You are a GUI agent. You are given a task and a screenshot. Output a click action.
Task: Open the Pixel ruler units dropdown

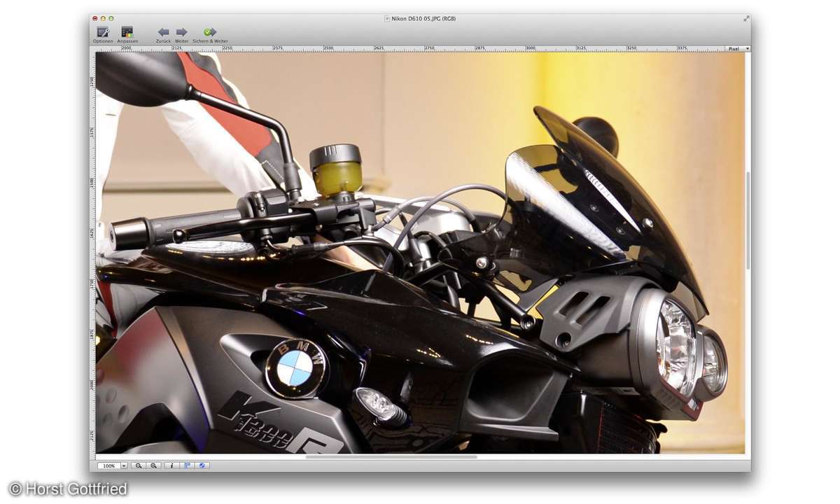(738, 49)
